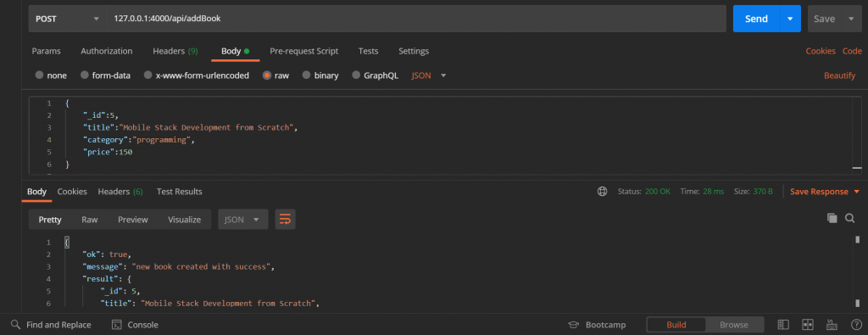The height and width of the screenshot is (335, 868).
Task: Select the GraphQL radio button
Action: [356, 75]
